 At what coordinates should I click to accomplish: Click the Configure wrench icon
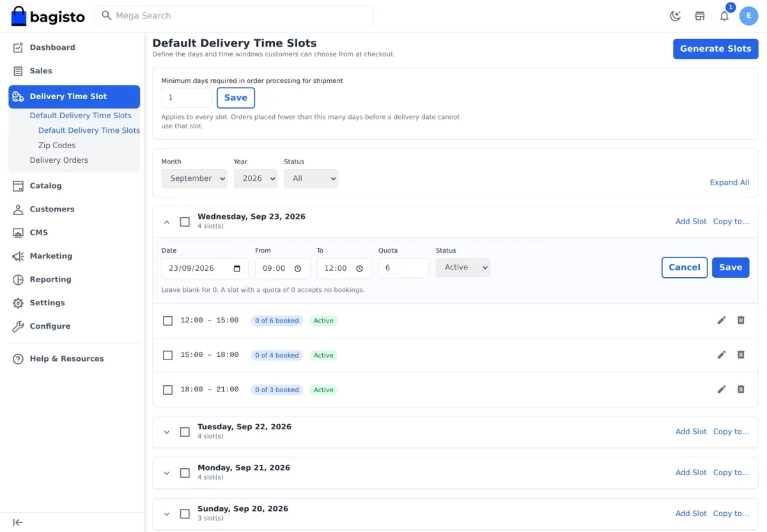coord(18,326)
